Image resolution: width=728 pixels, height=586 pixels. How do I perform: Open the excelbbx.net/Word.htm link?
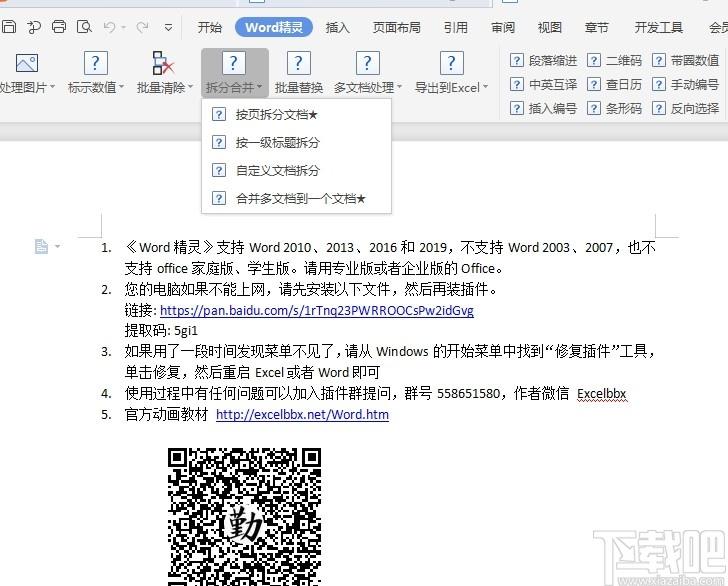click(x=302, y=414)
